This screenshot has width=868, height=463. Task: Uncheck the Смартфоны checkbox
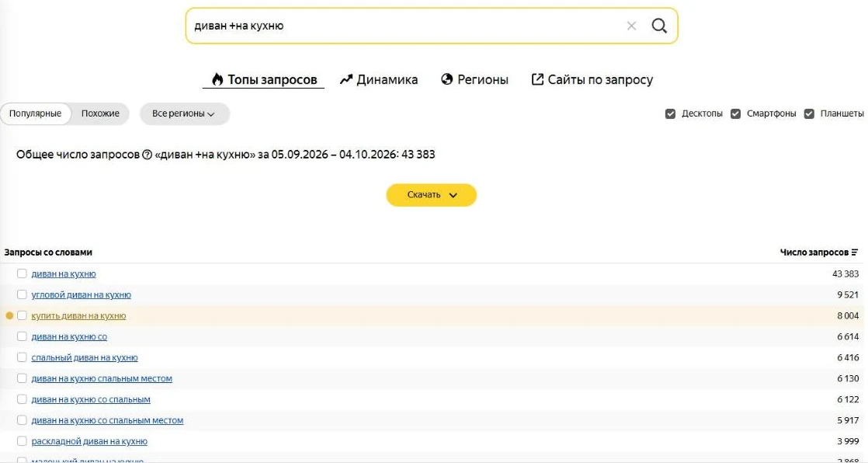click(736, 113)
